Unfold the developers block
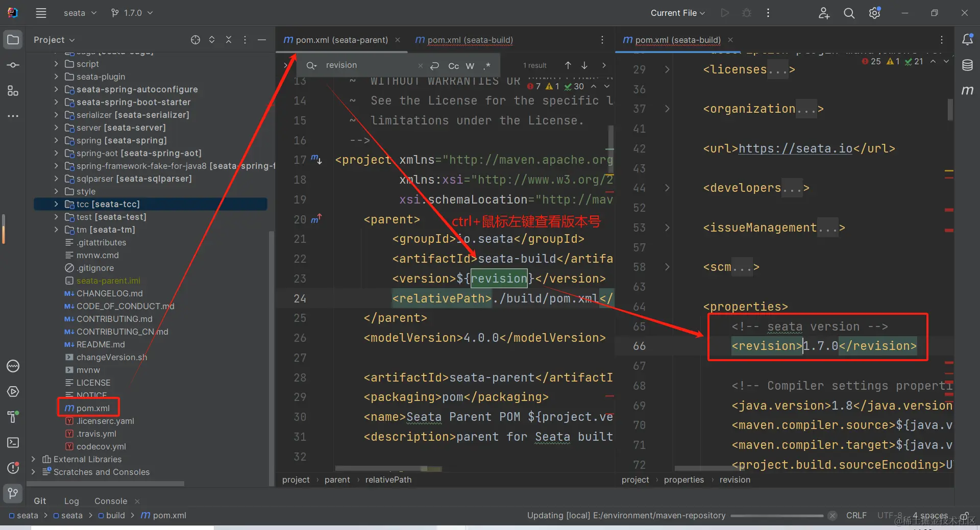The width and height of the screenshot is (980, 530). [667, 188]
